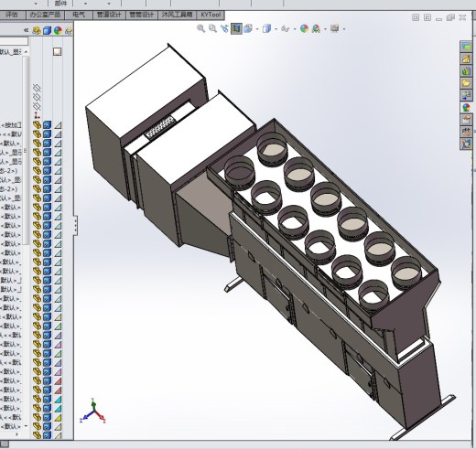Viewport: 476px width, 449px height.
Task: Click the Display Mode column header cube
Action: click(x=47, y=30)
